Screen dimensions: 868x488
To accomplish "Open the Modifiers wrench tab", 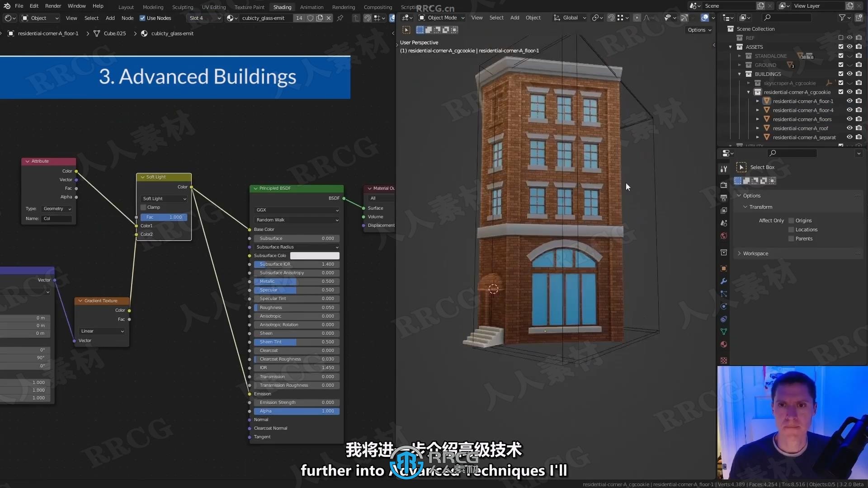I will pyautogui.click(x=724, y=281).
